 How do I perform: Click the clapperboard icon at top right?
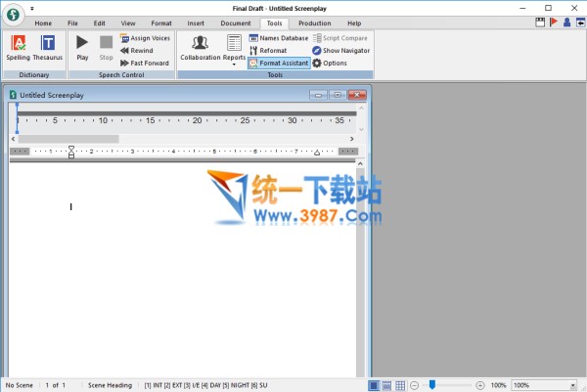[x=540, y=22]
